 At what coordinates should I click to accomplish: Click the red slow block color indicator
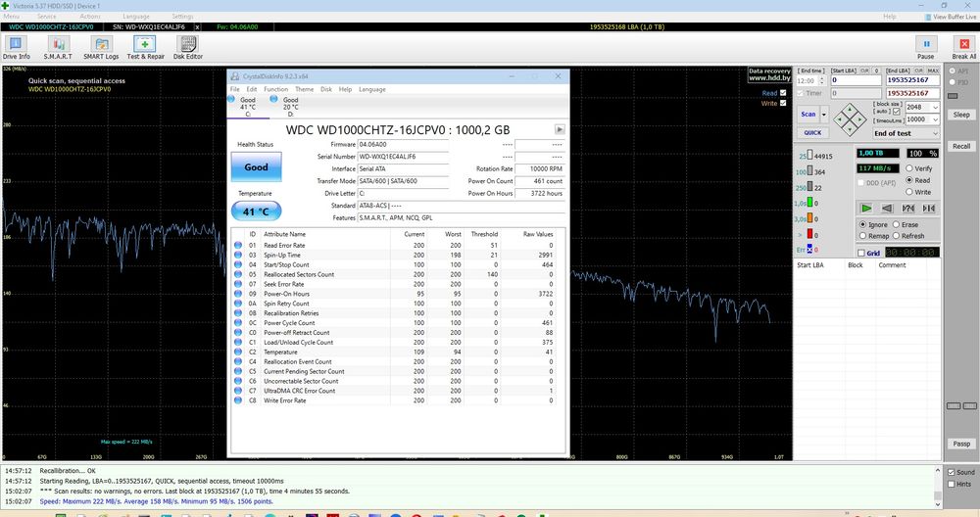coord(810,234)
